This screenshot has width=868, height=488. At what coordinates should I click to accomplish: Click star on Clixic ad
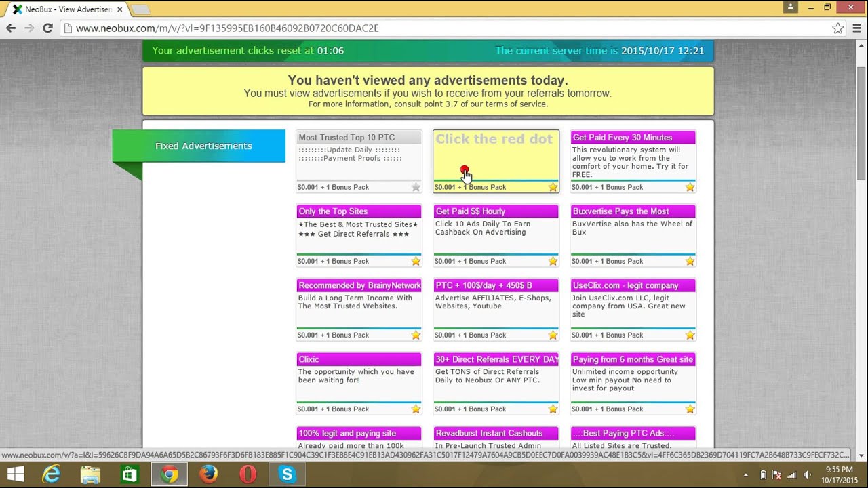click(x=416, y=409)
